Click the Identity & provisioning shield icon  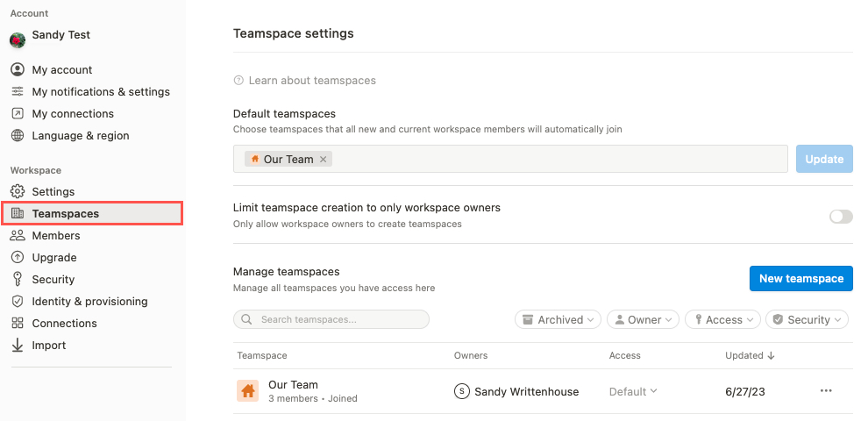pos(18,302)
